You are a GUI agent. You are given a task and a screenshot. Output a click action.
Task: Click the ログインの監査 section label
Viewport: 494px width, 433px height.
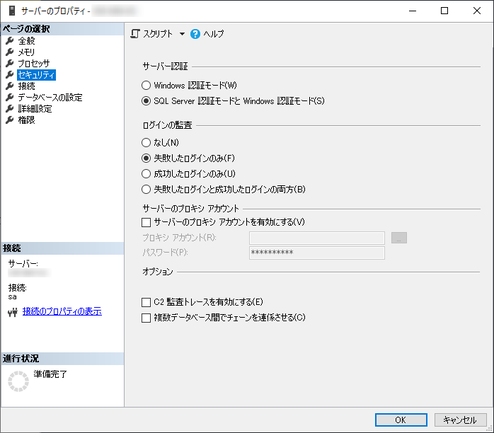click(167, 125)
